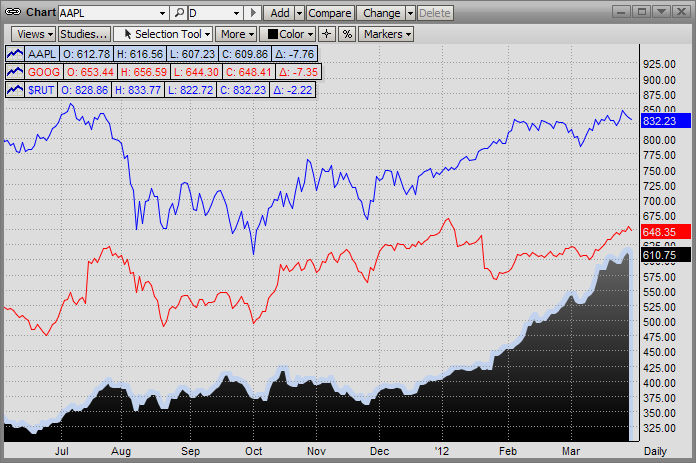Minimize the Chart window

tap(621, 12)
